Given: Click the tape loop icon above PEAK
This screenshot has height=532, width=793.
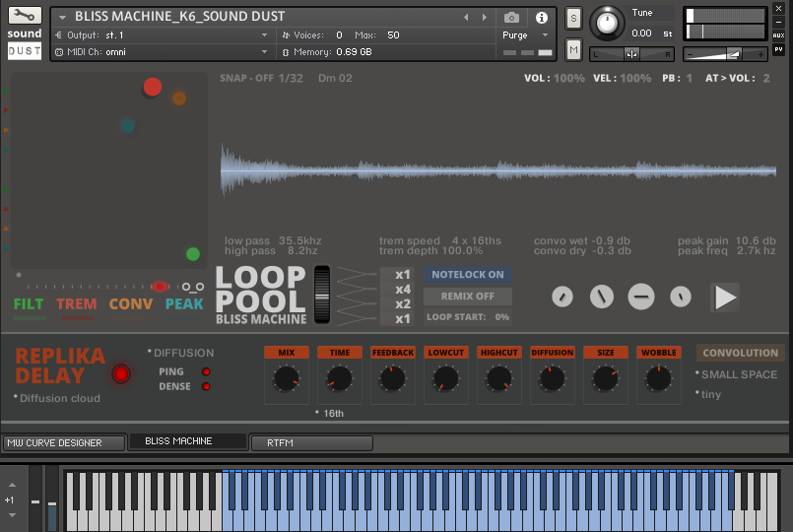Looking at the screenshot, I should (x=193, y=288).
